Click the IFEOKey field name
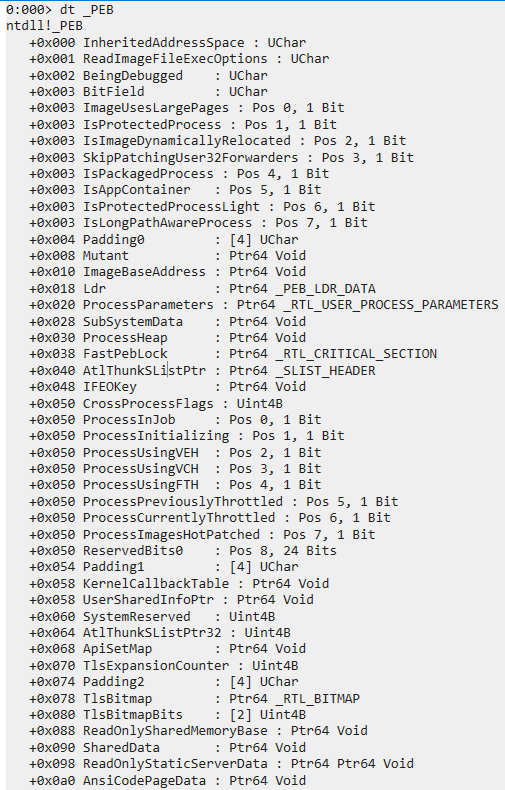Viewport: 505px width, 790px height. click(110, 387)
